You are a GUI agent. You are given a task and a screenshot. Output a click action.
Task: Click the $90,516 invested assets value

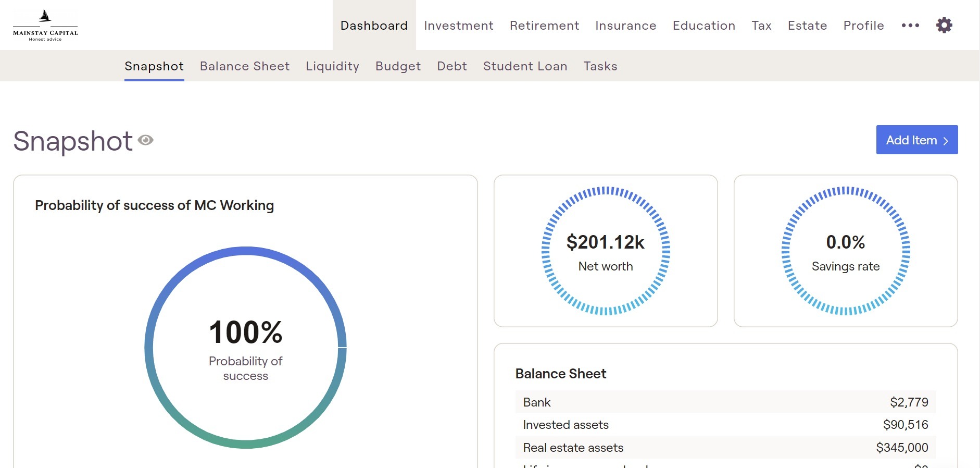click(906, 425)
